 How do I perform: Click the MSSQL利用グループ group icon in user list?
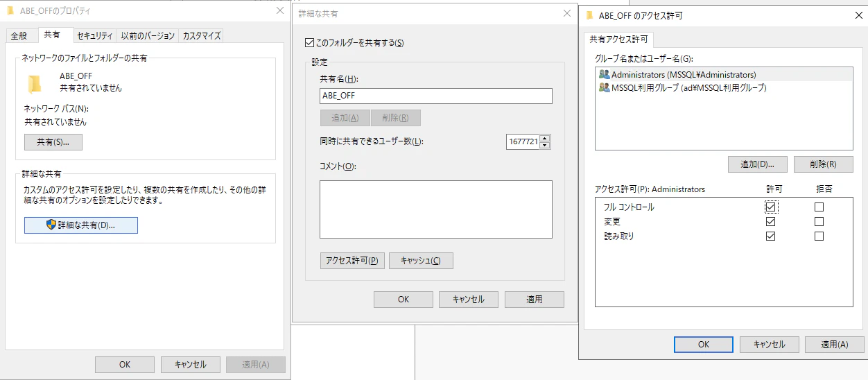pyautogui.click(x=604, y=88)
